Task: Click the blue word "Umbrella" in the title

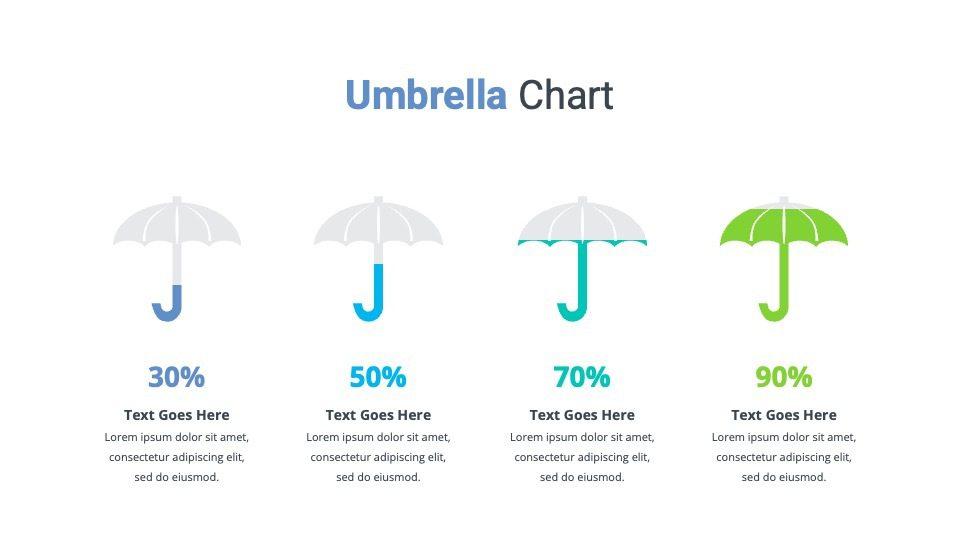Action: 426,96
